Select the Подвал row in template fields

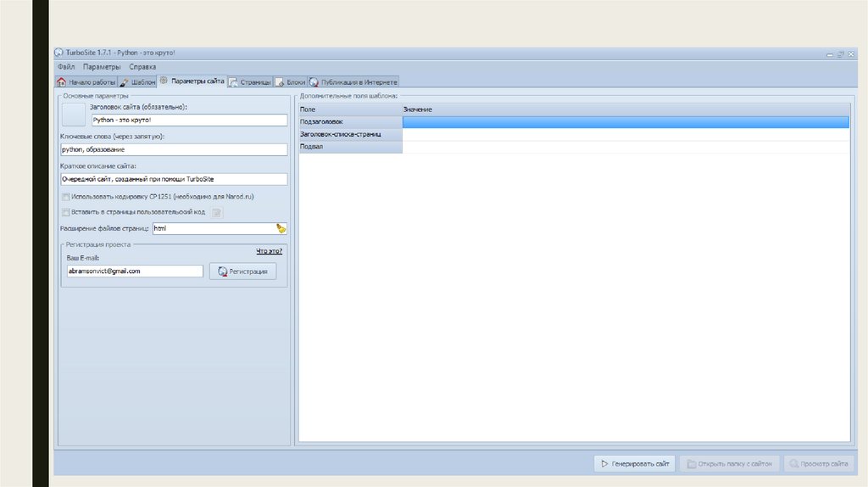350,147
